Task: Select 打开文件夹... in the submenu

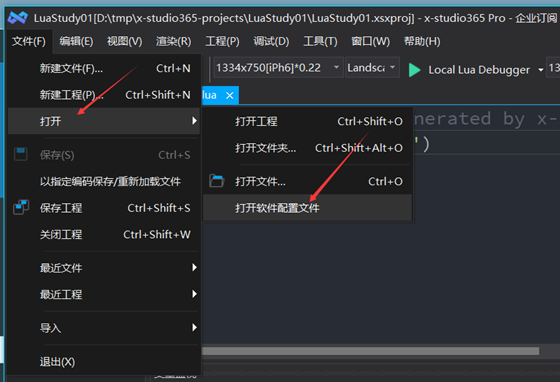Action: click(x=308, y=148)
